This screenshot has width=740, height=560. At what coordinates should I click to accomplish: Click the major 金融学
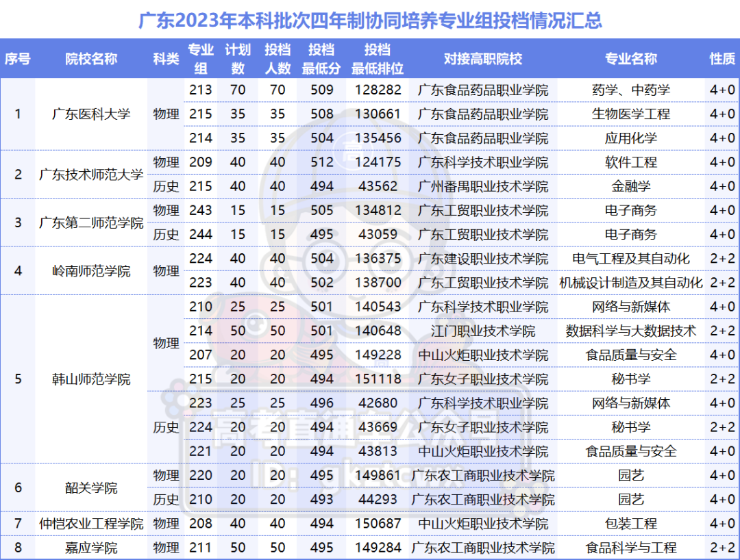point(631,186)
